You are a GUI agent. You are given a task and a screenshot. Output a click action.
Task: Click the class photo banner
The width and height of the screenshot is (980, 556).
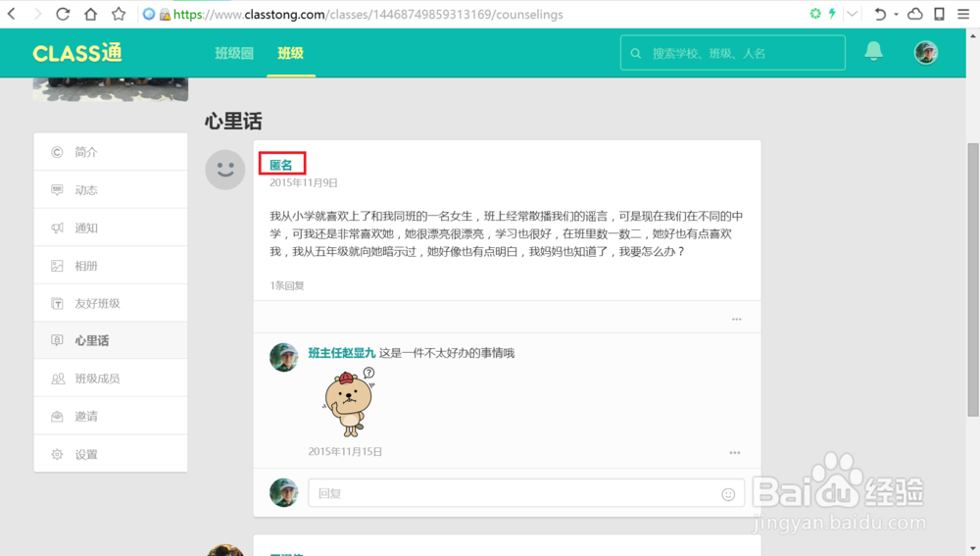[111, 89]
